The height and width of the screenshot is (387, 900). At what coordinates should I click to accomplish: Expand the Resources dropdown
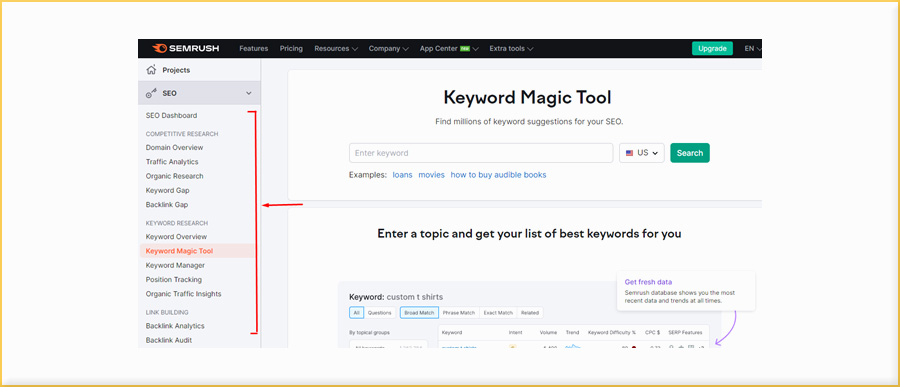coord(336,49)
